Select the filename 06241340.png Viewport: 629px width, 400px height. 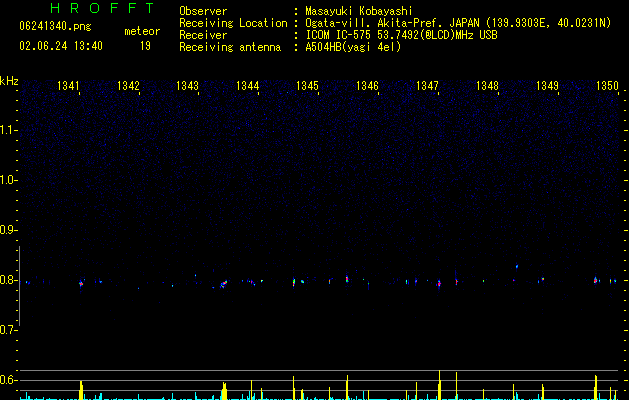click(55, 26)
